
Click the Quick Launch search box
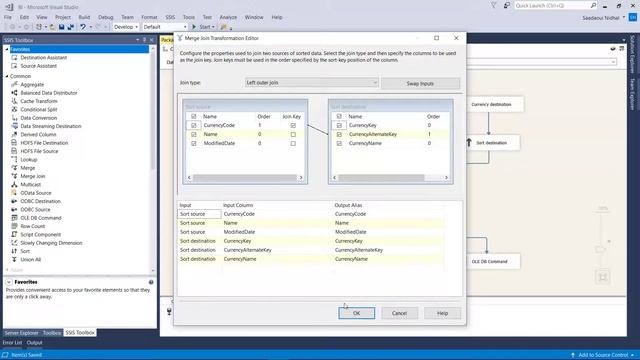(552, 5)
